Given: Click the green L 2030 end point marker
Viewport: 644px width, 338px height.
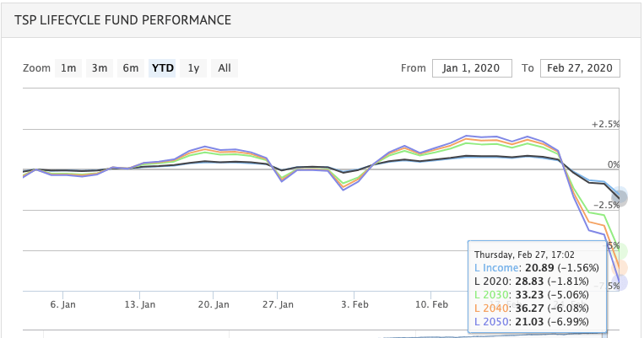Looking at the screenshot, I should point(621,251).
